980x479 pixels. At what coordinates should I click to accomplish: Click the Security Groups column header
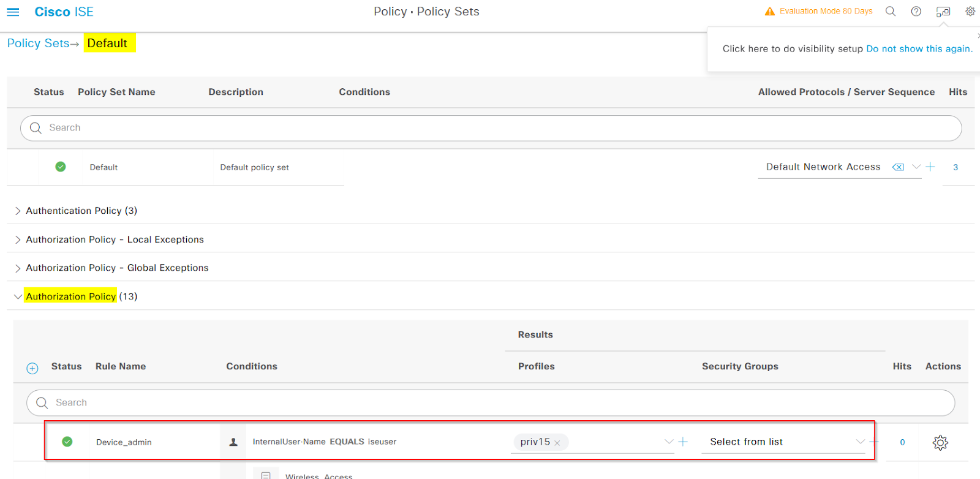click(x=740, y=366)
